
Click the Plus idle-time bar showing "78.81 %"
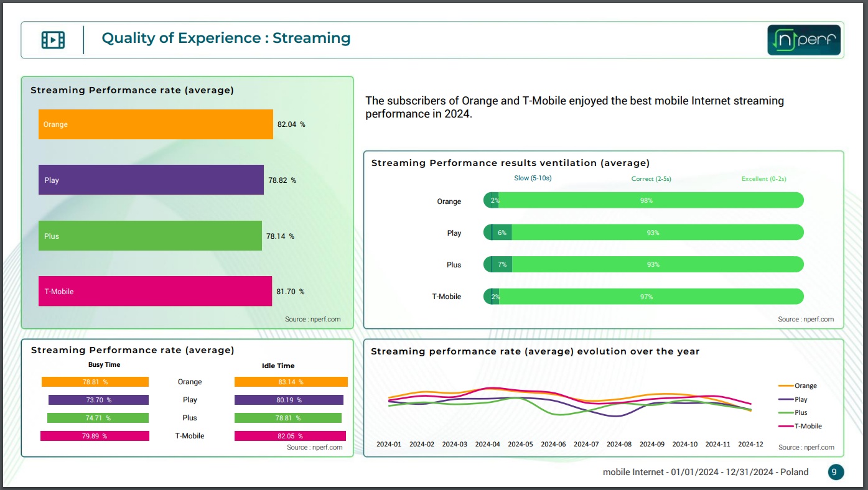tap(288, 418)
